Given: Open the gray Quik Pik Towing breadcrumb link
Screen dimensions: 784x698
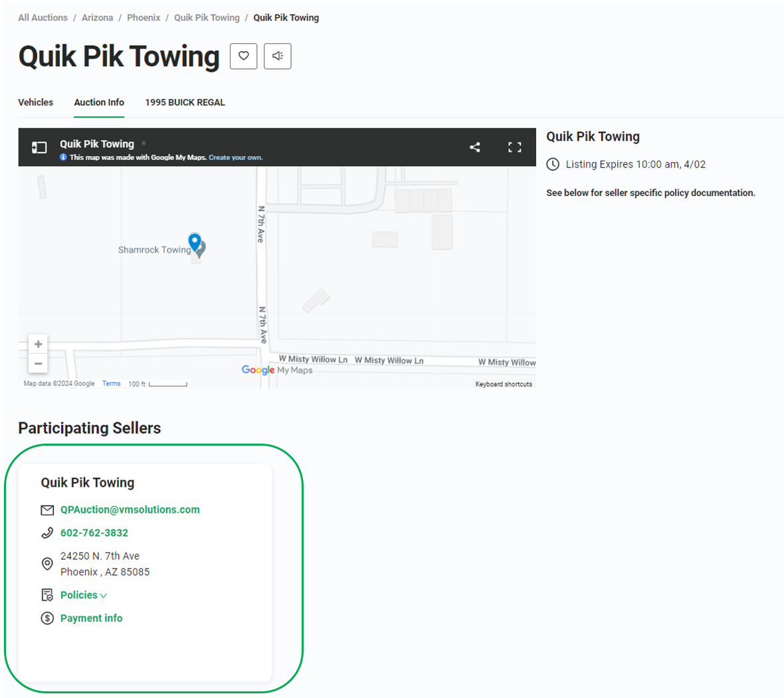Looking at the screenshot, I should (x=207, y=17).
